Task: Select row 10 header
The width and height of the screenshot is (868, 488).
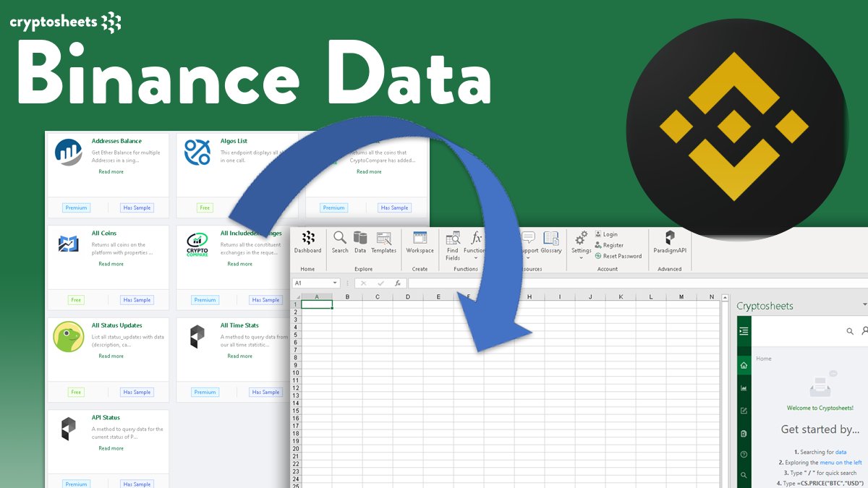Action: coord(296,373)
